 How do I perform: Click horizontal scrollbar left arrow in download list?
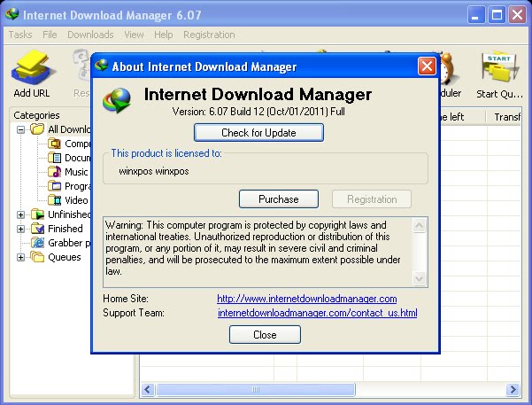(x=148, y=389)
